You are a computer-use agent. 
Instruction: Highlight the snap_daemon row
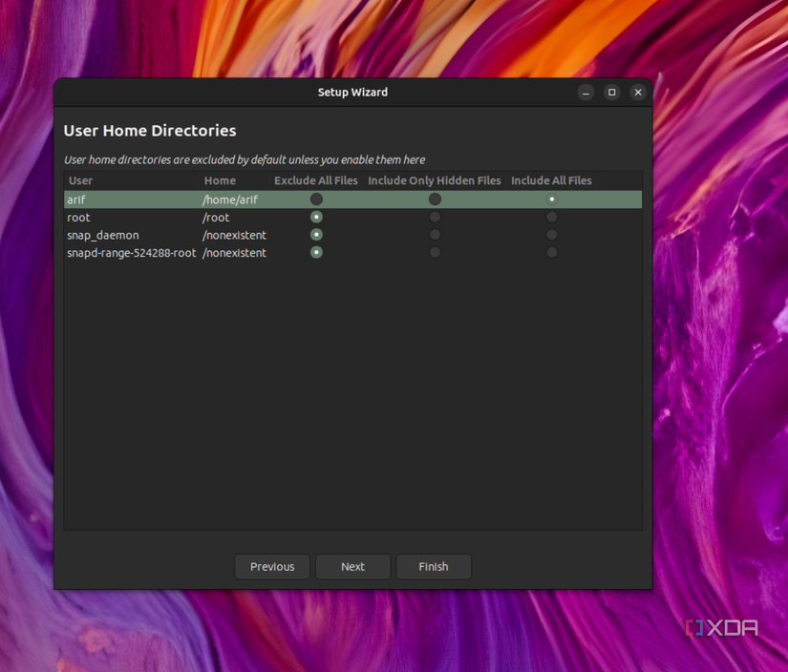(143, 234)
